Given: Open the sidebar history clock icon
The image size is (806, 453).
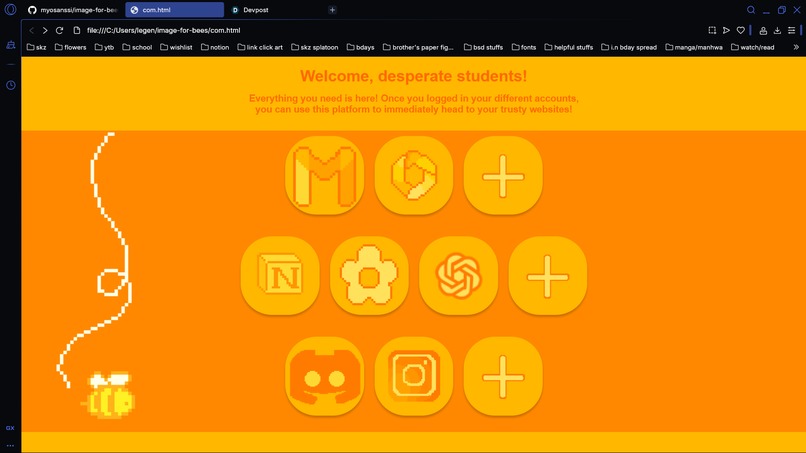Looking at the screenshot, I should tap(11, 85).
